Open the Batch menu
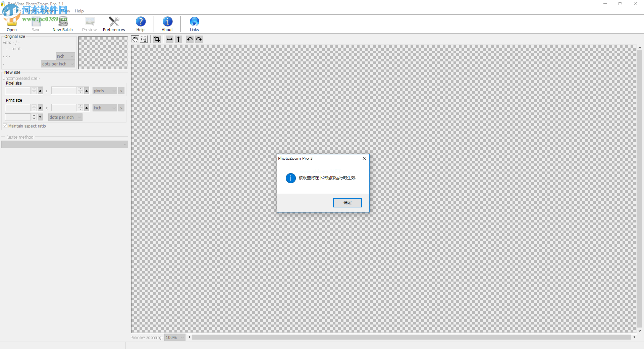The height and width of the screenshot is (349, 644). click(x=31, y=11)
